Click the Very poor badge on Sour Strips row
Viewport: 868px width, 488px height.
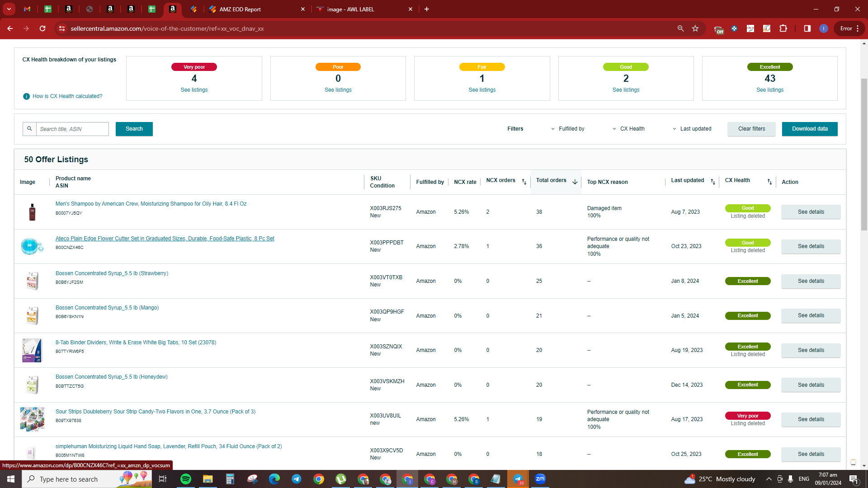[x=748, y=416]
